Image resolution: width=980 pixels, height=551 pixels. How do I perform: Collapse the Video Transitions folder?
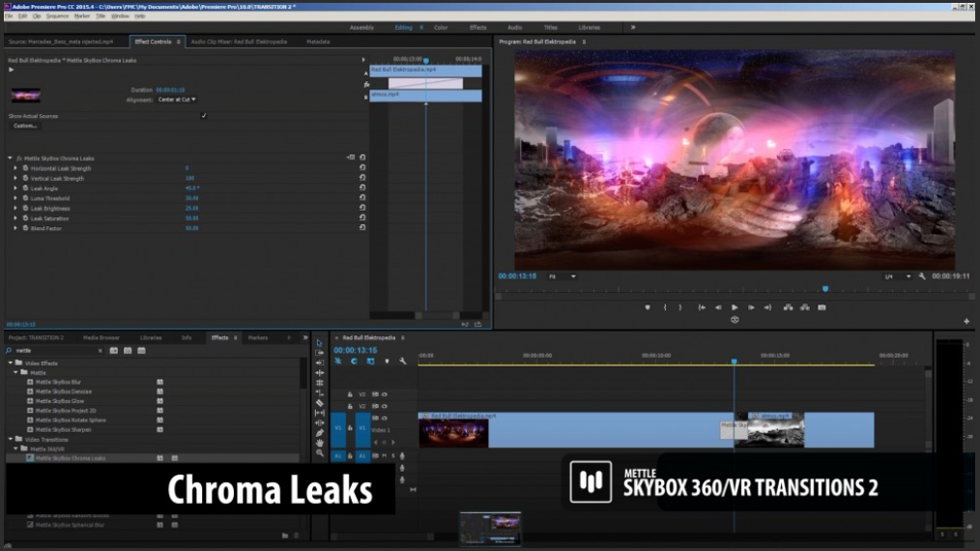[x=10, y=439]
